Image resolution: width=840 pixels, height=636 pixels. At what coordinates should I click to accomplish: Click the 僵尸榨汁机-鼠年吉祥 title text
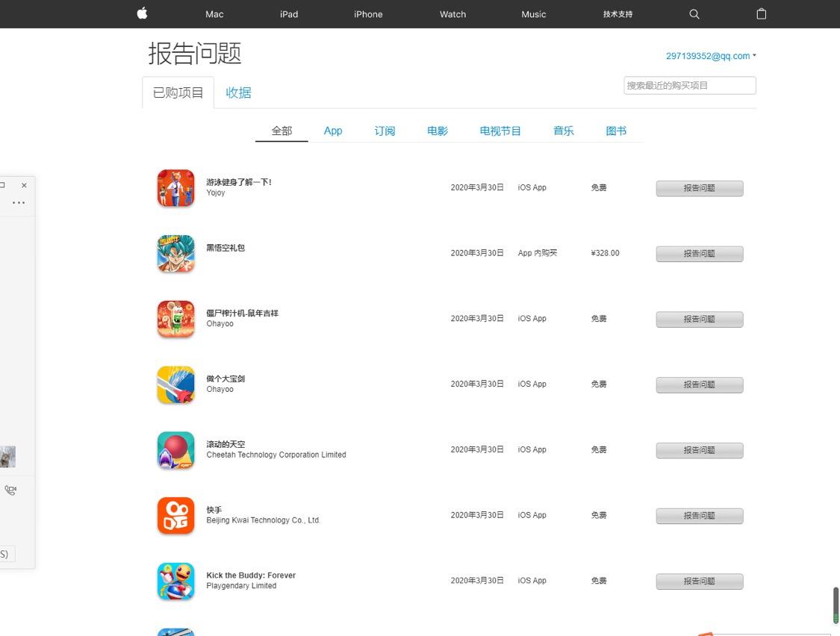(x=242, y=313)
